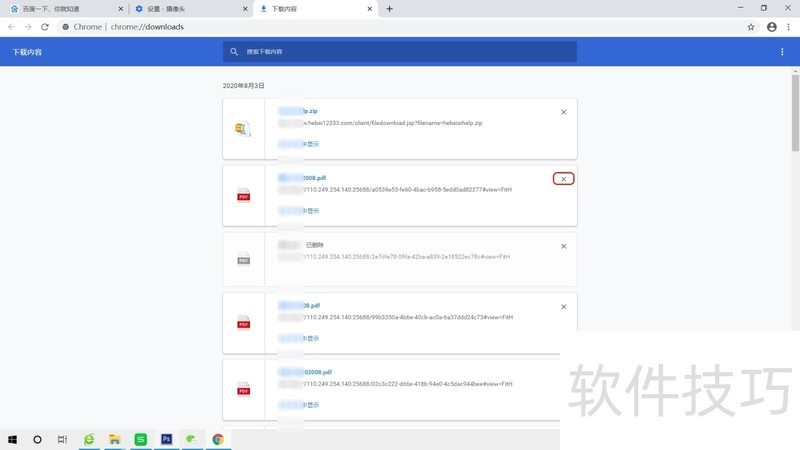Click the Chrome site info icon in address bar
The height and width of the screenshot is (450, 800).
point(65,27)
